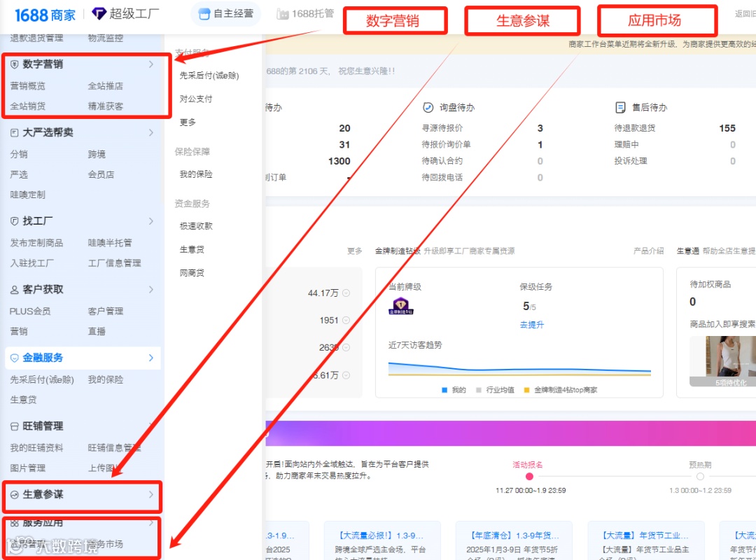The width and height of the screenshot is (756, 560).
Task: Click the 活动报名 timeline dot
Action: point(529,477)
